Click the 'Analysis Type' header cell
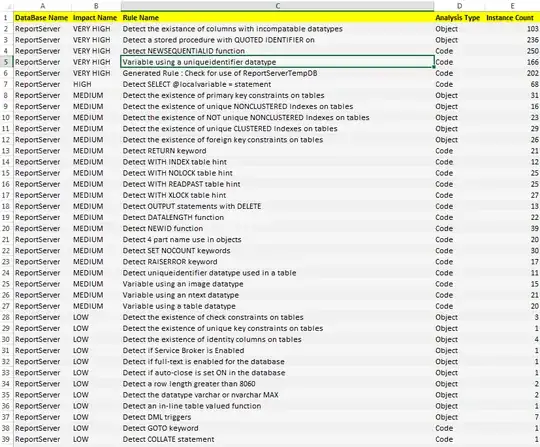Viewport: 540px width, 447px height. click(459, 18)
